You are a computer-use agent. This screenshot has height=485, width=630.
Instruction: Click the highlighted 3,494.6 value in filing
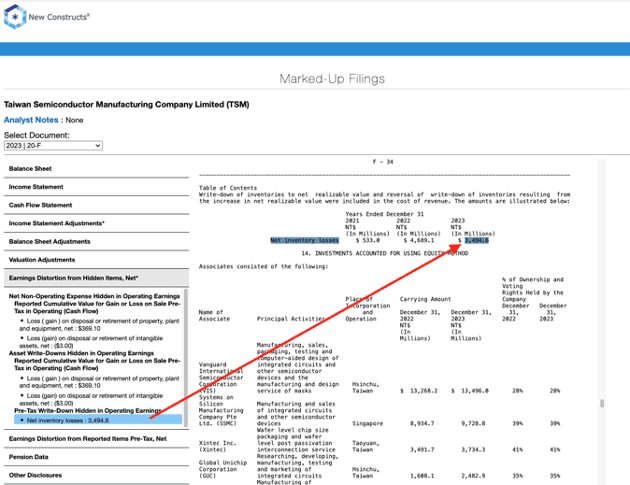pos(477,240)
